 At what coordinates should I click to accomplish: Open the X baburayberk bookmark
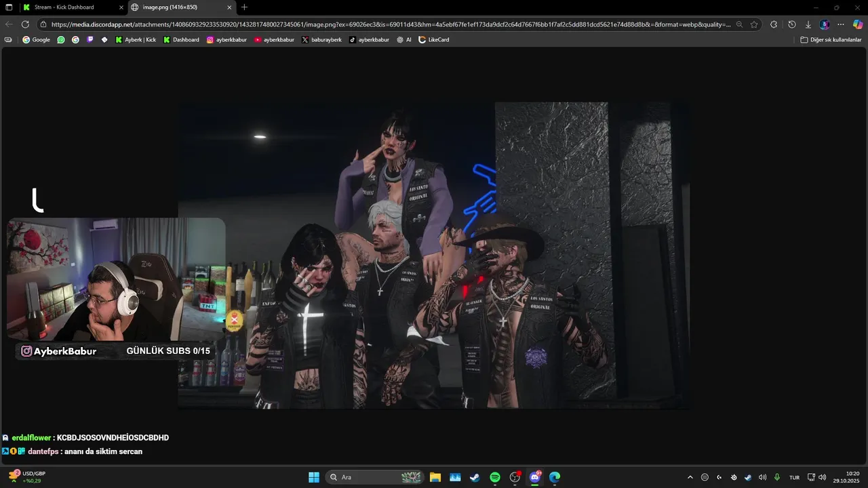tap(321, 40)
